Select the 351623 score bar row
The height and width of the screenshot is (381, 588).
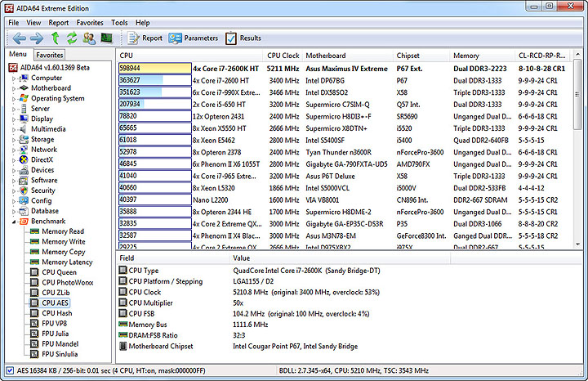tap(155, 92)
